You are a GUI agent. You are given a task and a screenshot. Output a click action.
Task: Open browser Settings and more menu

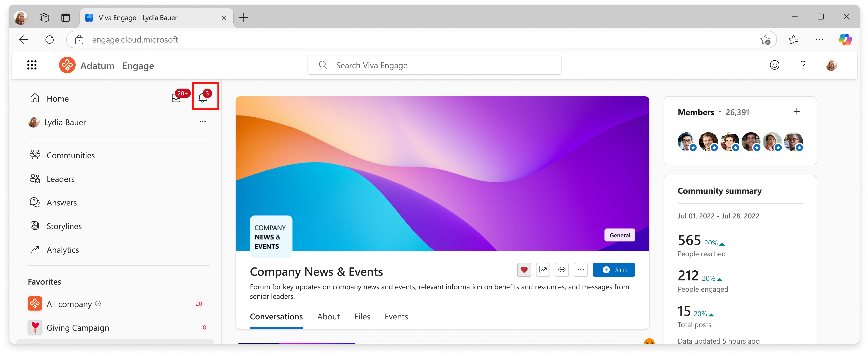point(820,40)
